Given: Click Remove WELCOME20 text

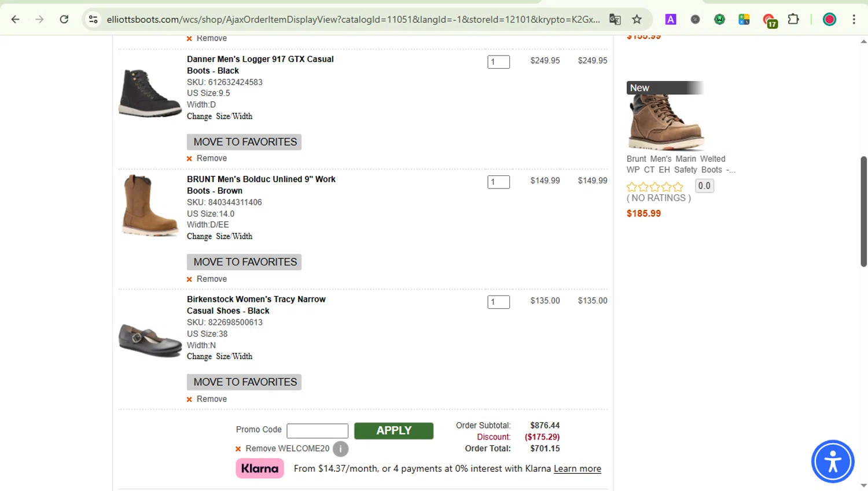Looking at the screenshot, I should point(288,449).
